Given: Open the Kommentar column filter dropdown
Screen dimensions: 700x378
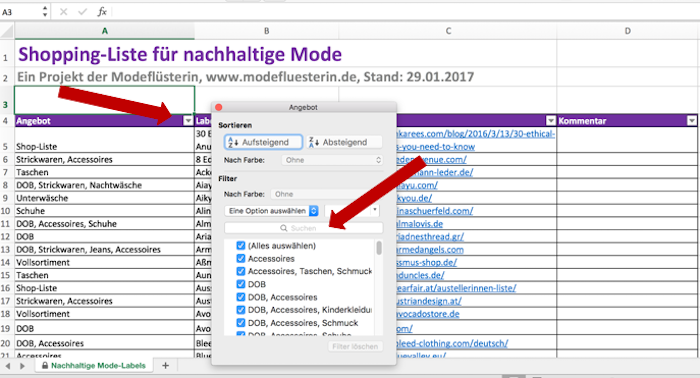Looking at the screenshot, I should click(x=692, y=121).
